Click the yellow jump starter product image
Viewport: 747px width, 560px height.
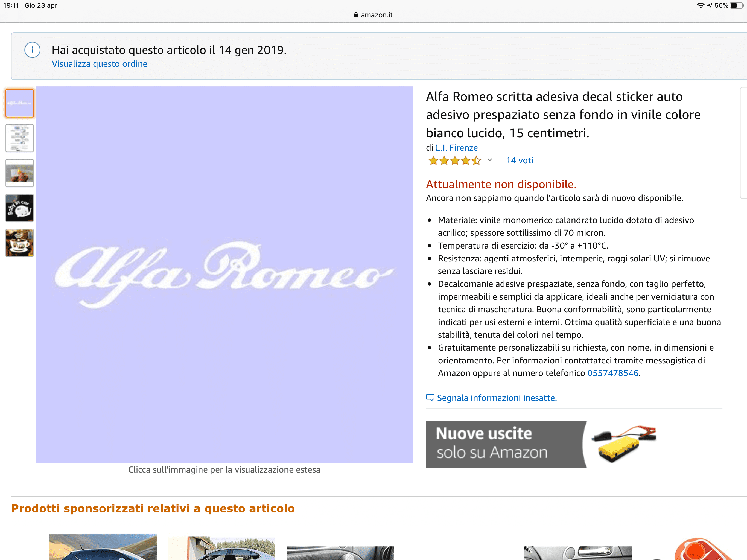click(624, 444)
